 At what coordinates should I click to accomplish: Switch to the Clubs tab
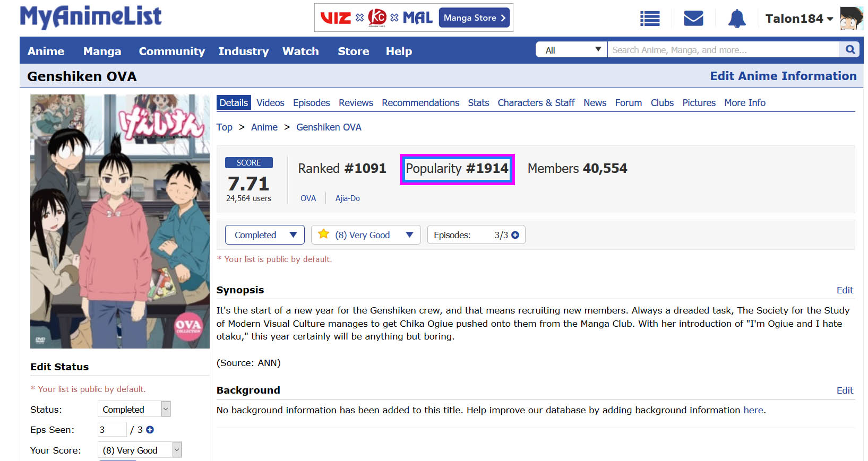coord(662,102)
